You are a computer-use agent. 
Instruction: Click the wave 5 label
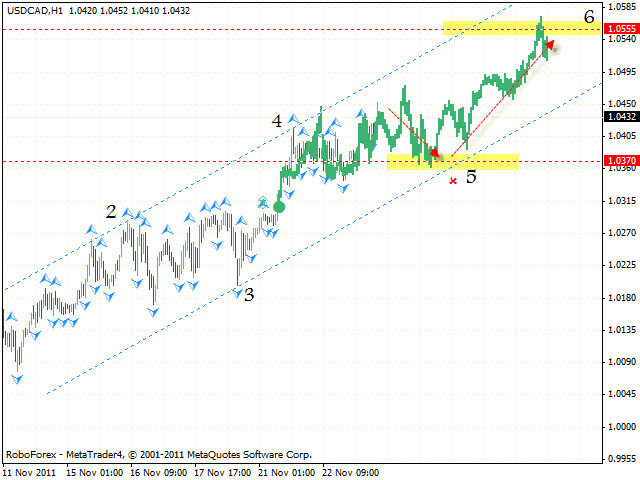[470, 177]
